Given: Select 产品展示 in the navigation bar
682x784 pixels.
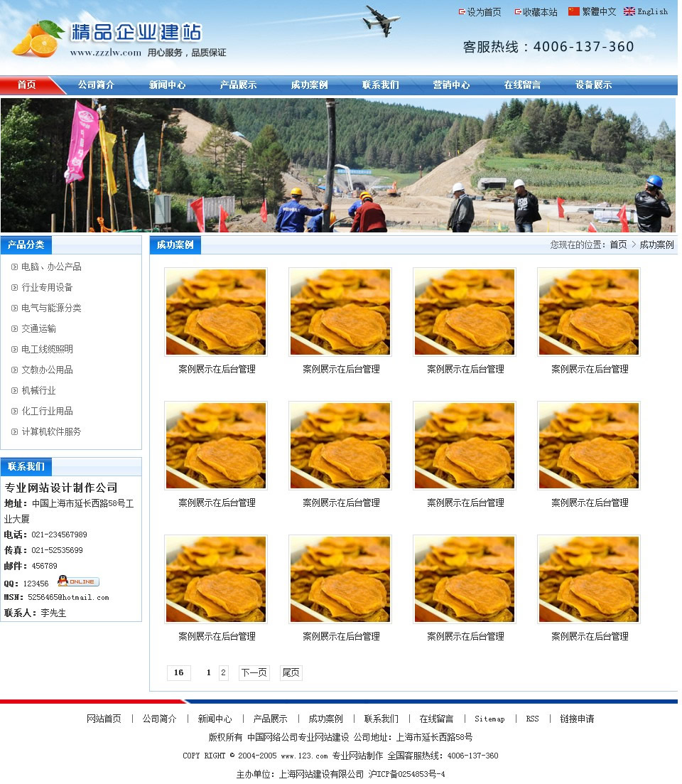Looking at the screenshot, I should (x=238, y=85).
